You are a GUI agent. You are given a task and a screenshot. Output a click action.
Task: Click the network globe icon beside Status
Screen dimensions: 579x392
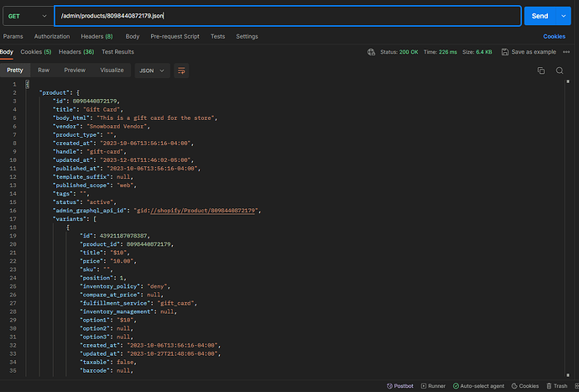[371, 52]
